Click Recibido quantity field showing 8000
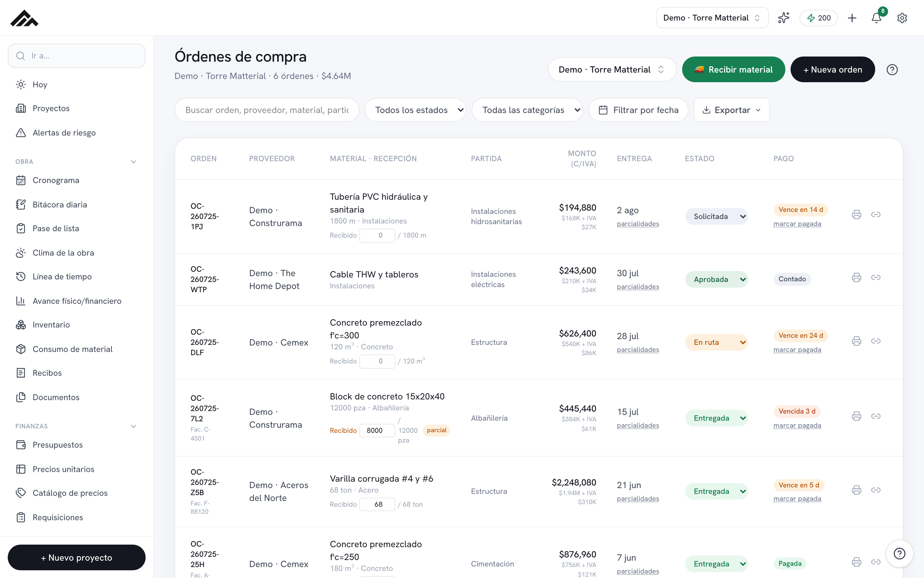Viewport: 924px width, 578px height. 377,430
